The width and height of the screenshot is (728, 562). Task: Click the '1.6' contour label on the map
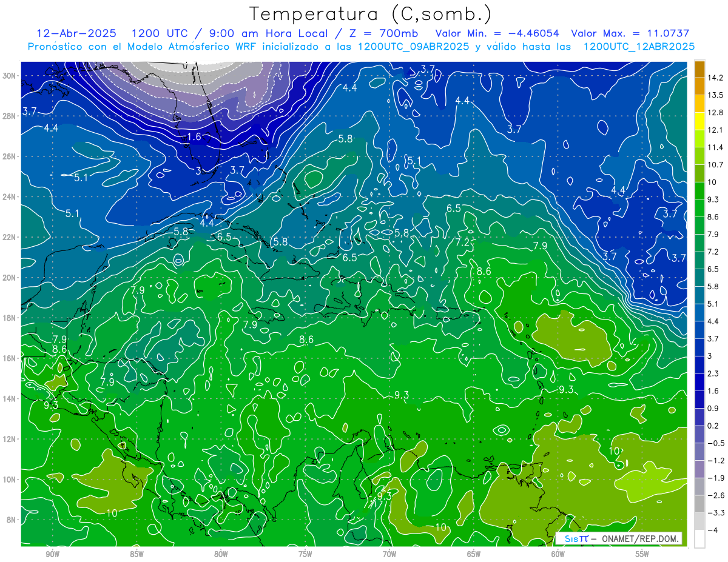pos(194,137)
